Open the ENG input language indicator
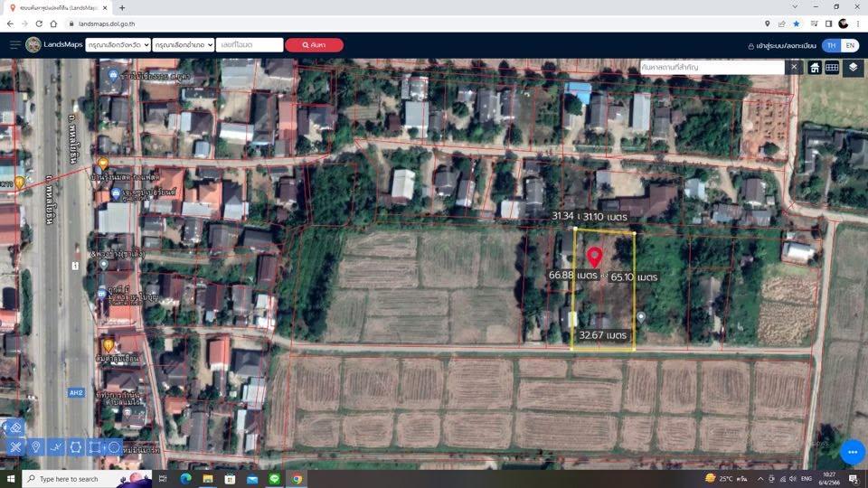Screen dimensions: 868x488 [x=807, y=479]
